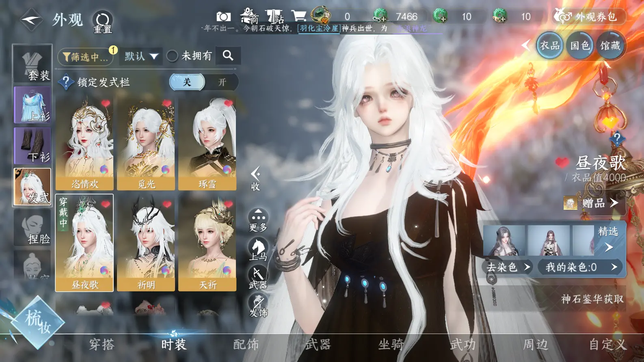Toggle favorite heart on 觅光 card
This screenshot has height=362, width=644.
167,103
